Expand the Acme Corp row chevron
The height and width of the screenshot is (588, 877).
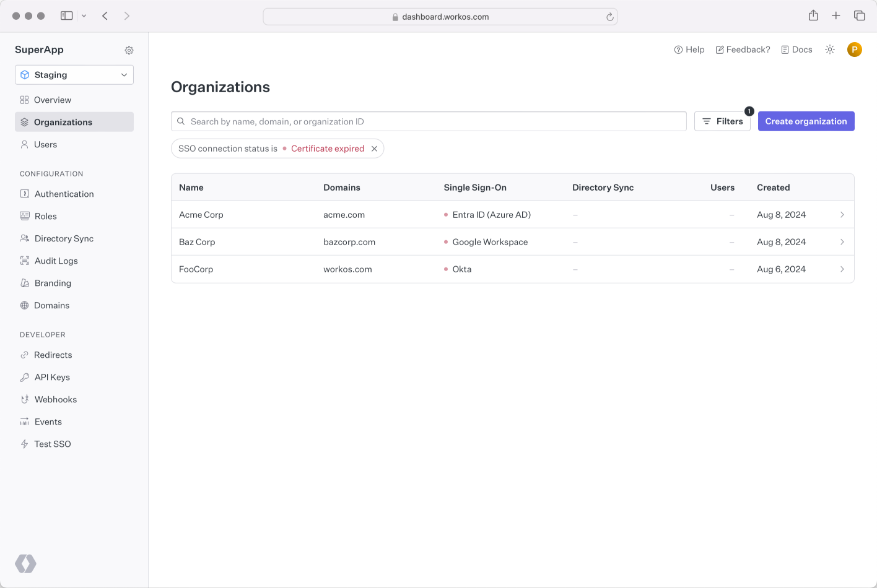pos(842,215)
